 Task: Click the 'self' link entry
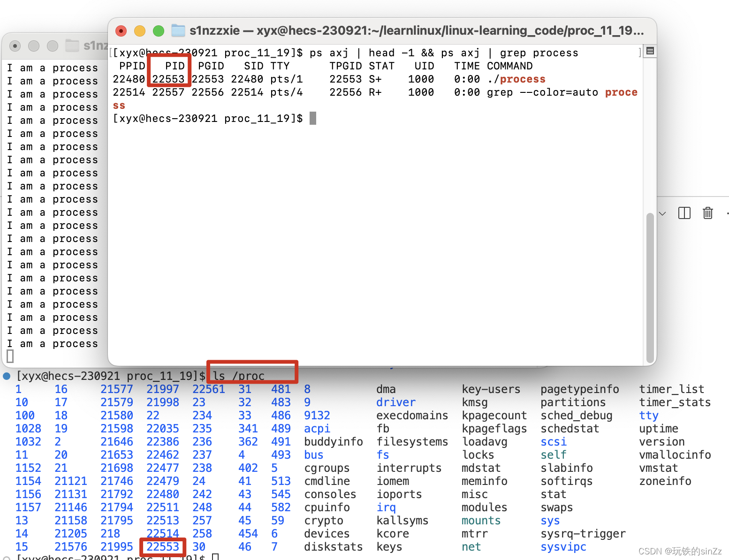tap(554, 455)
